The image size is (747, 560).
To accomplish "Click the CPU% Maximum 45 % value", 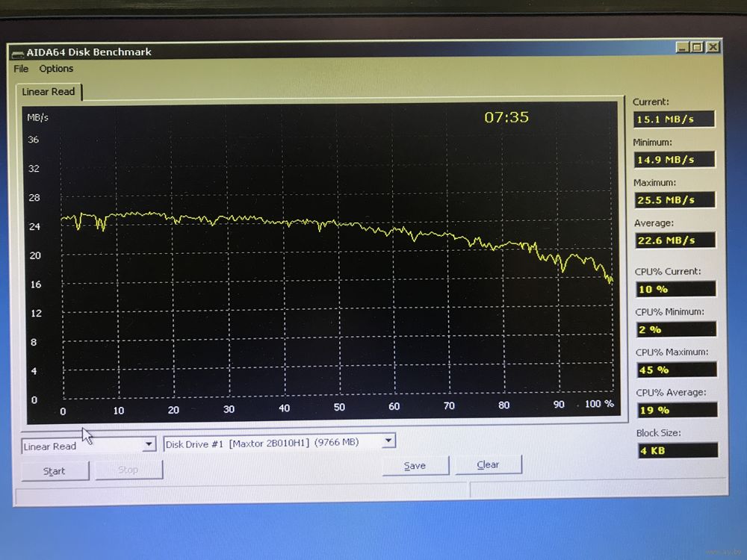I will tap(677, 370).
